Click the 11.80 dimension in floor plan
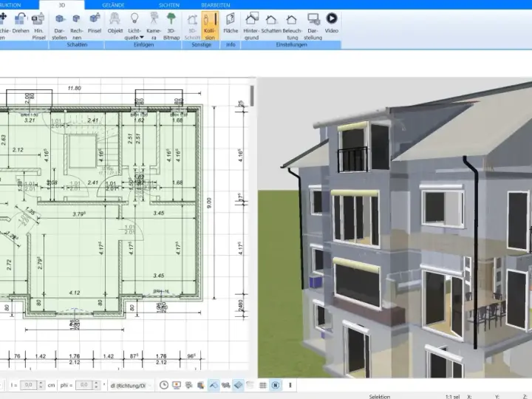Viewport: 532px width, 399px height. point(75,88)
